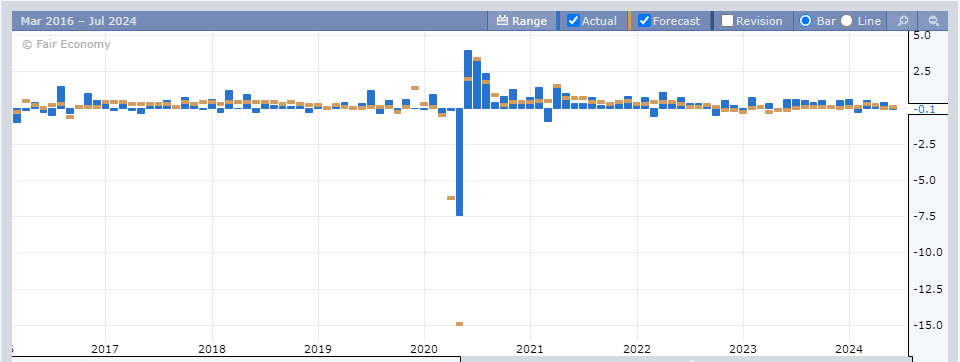The height and width of the screenshot is (362, 960).
Task: Click the zoom out magnifier icon
Action: pos(934,21)
